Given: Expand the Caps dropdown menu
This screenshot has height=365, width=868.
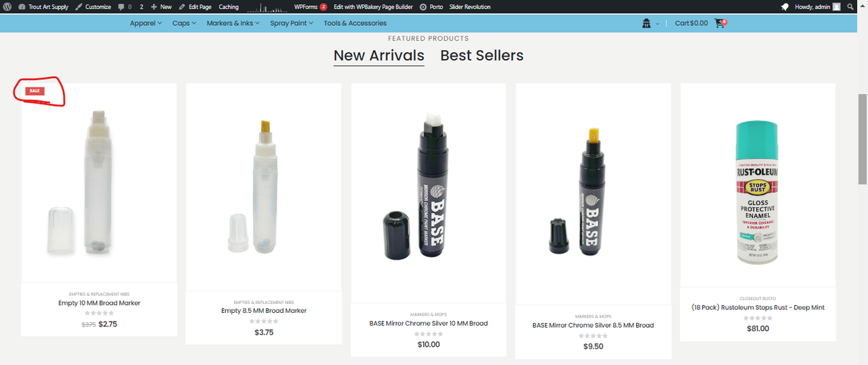Looking at the screenshot, I should coord(184,23).
